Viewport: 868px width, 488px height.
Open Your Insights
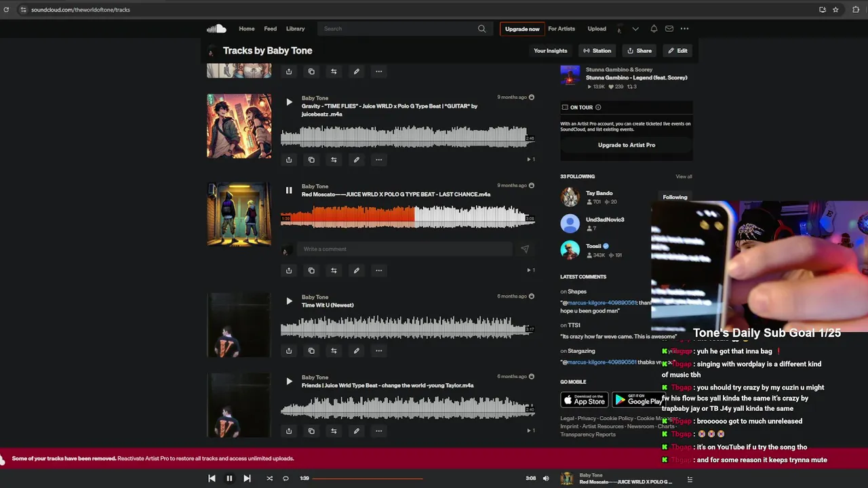coord(550,51)
